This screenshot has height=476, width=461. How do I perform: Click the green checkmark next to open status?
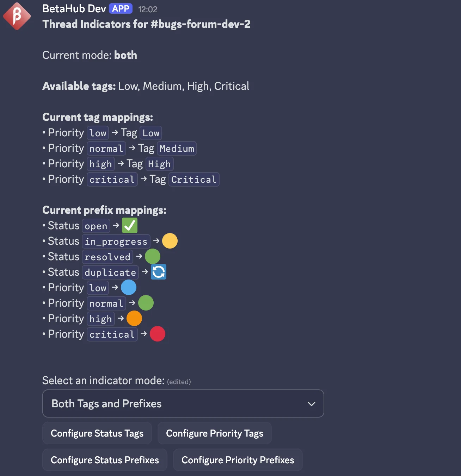point(129,225)
